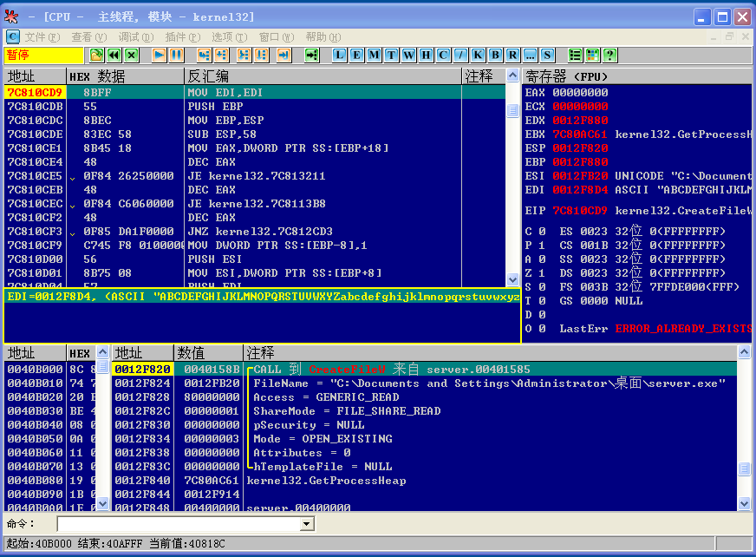Toggle the C flag value in registers

pos(542,232)
